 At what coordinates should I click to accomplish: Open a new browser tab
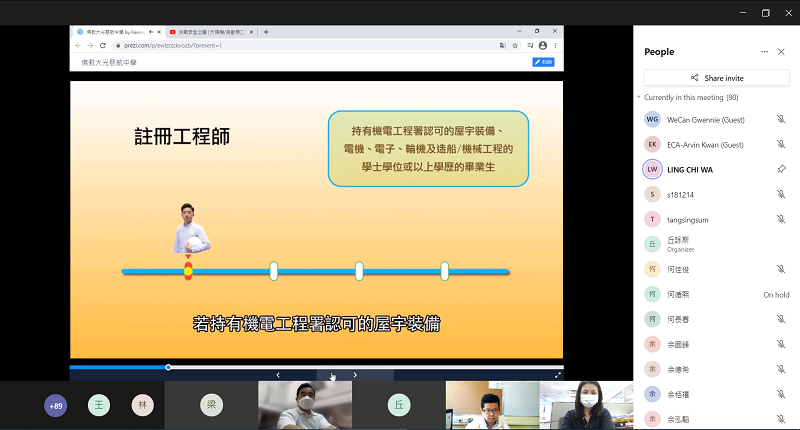tap(266, 32)
